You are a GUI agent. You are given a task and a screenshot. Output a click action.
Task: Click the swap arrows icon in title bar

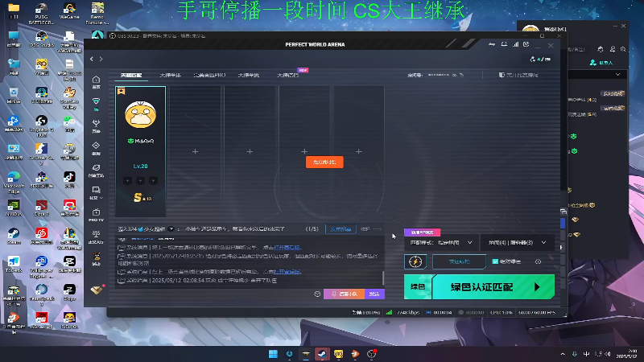pos(492,44)
